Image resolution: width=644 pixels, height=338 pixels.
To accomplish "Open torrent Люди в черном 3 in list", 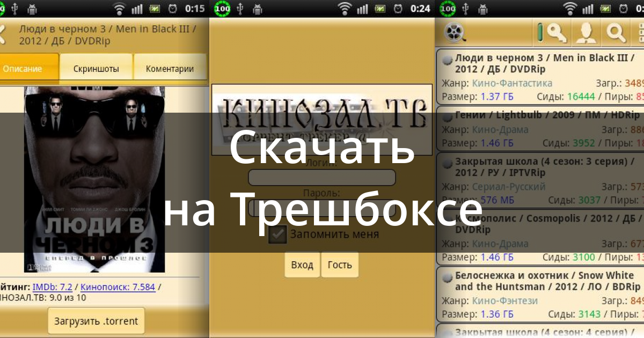I will [540, 77].
